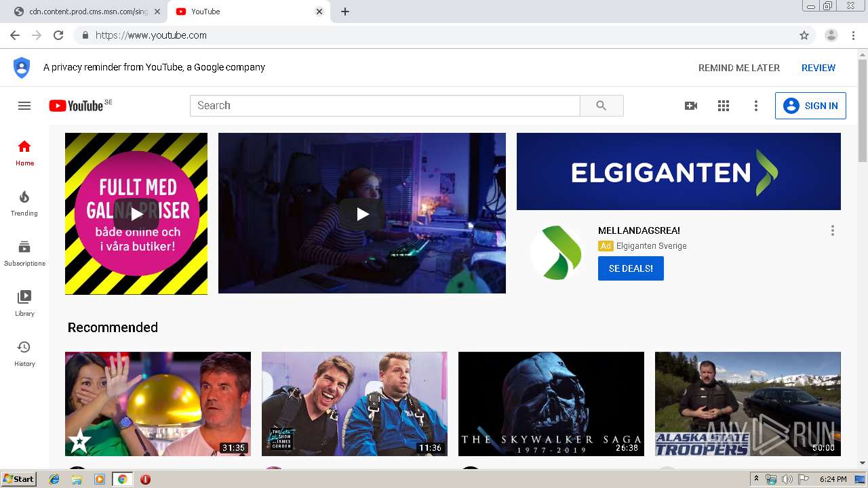Bookmark this page with the star

pyautogui.click(x=804, y=35)
